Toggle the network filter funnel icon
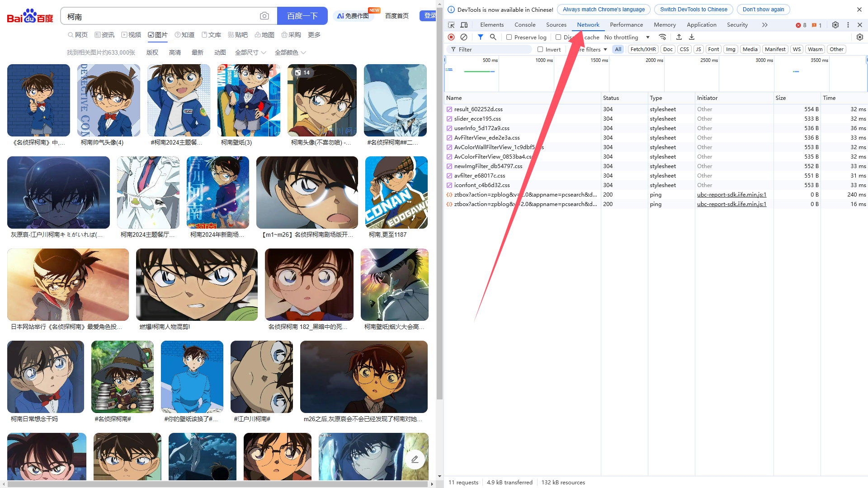 [481, 37]
